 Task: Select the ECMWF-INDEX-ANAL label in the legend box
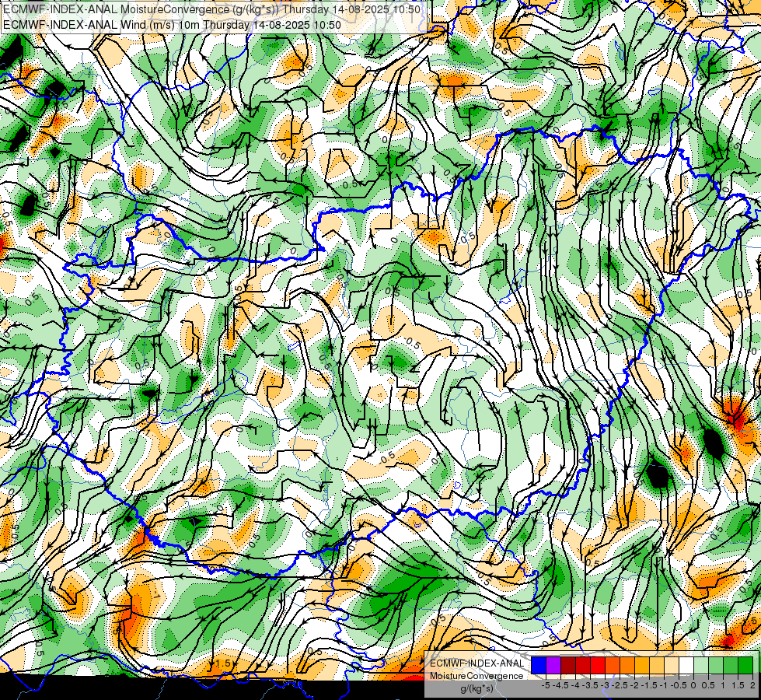click(x=476, y=663)
